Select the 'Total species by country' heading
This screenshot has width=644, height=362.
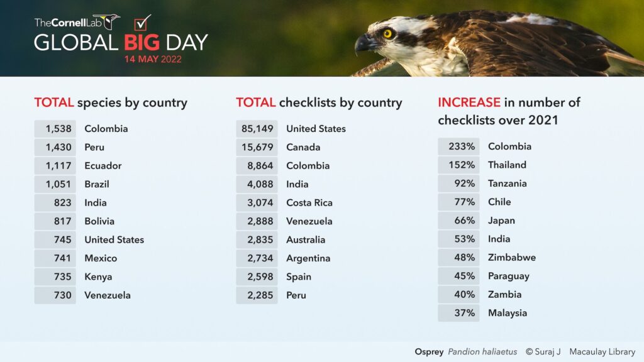(x=111, y=102)
